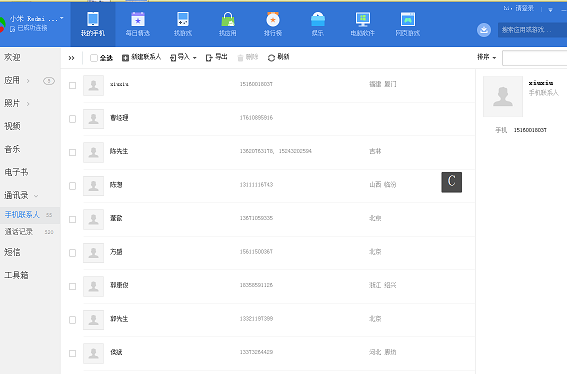Open the 我的手机 tab icon
The height and width of the screenshot is (374, 567).
tap(93, 19)
